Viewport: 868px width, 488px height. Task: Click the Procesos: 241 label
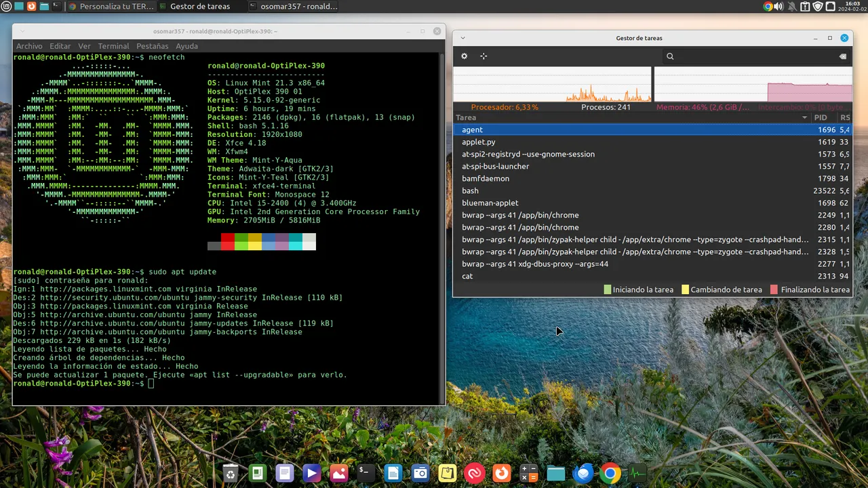606,107
